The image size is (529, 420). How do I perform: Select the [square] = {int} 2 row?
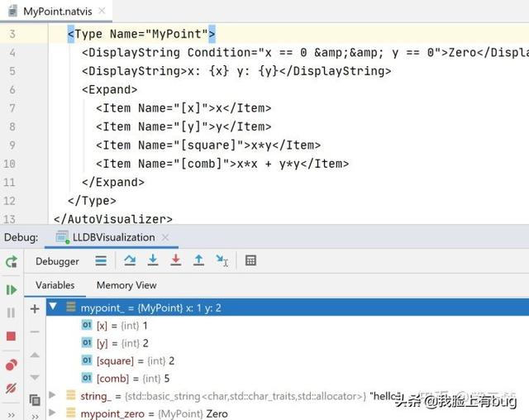tap(288, 361)
